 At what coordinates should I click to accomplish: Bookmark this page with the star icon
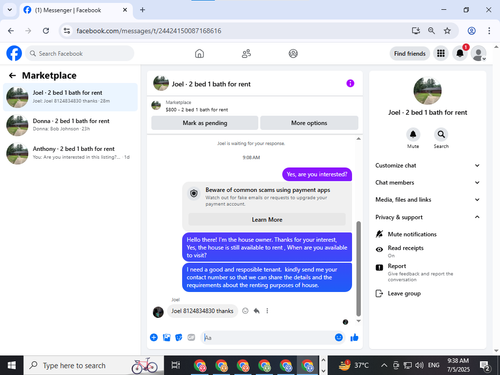(447, 31)
